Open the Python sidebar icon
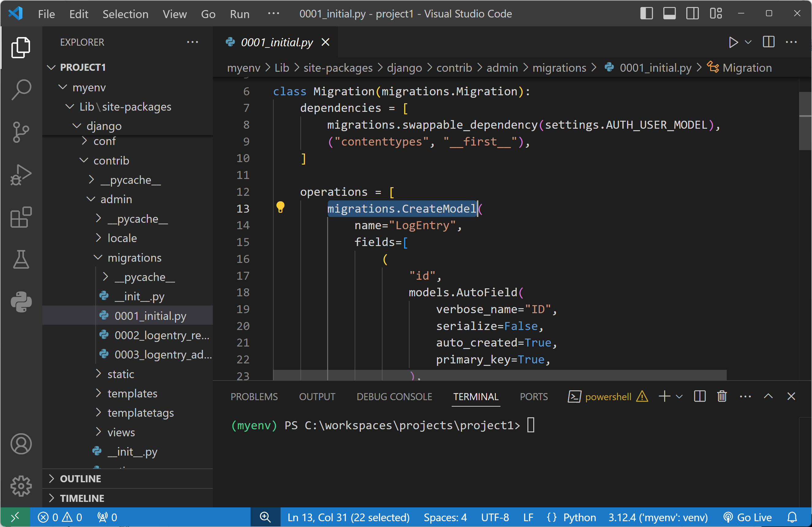The image size is (812, 527). click(x=21, y=302)
